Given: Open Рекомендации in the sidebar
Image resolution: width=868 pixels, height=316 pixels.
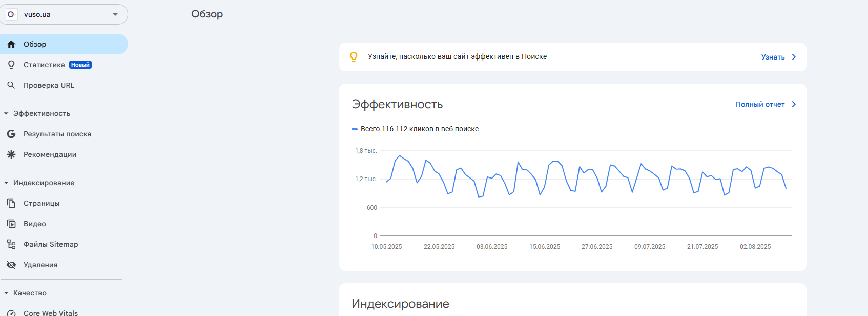Looking at the screenshot, I should [64, 154].
